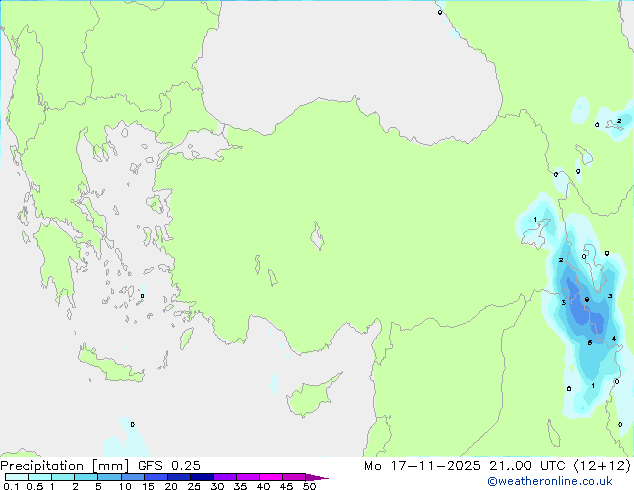Click the 25–30 mm dark navy swatch
The height and width of the screenshot is (490, 634).
pos(202,477)
